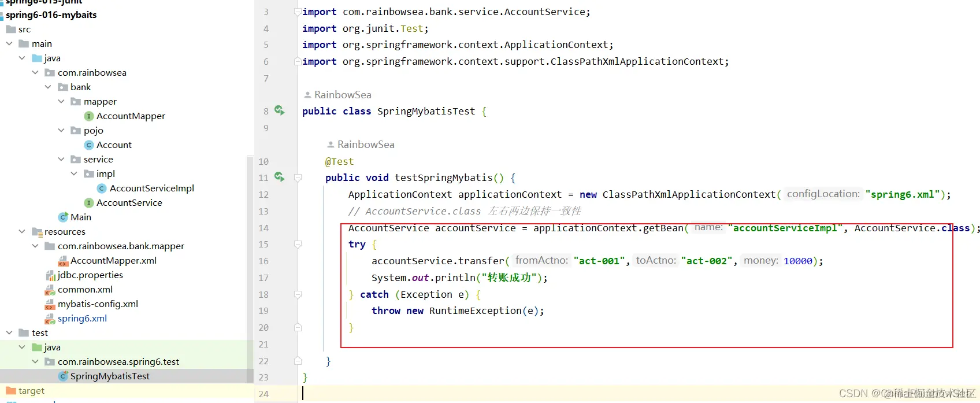Image resolution: width=980 pixels, height=403 pixels.
Task: Click the bank package folder icon
Action: 63,87
